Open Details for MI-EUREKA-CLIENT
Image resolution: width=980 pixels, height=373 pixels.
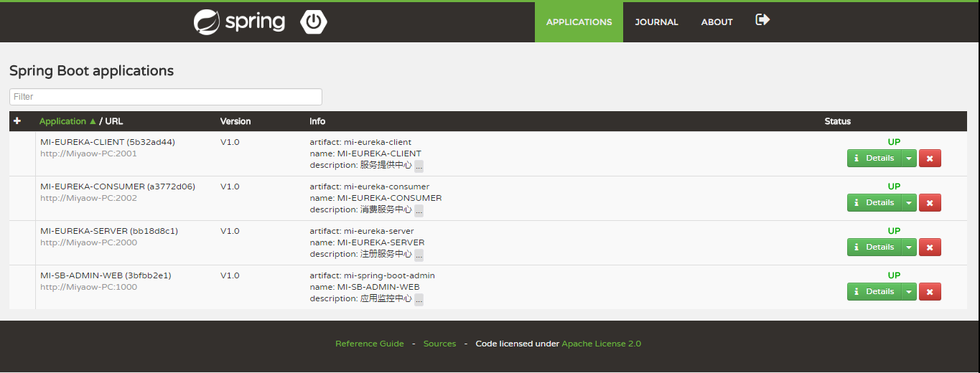click(x=874, y=159)
